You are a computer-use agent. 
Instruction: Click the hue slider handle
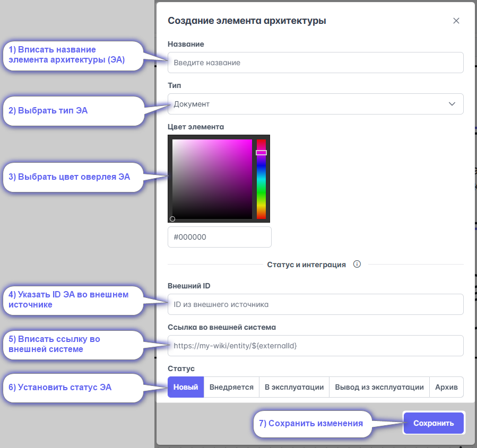261,153
